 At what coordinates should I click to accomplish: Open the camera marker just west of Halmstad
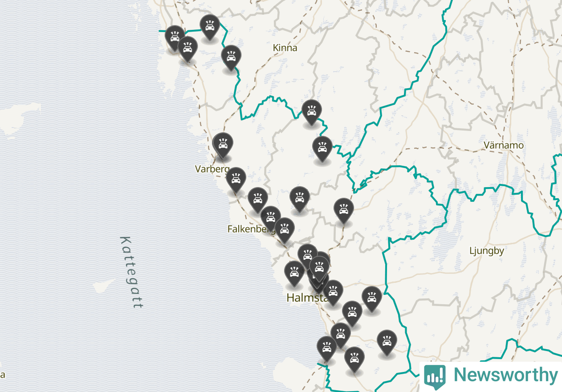point(294,274)
